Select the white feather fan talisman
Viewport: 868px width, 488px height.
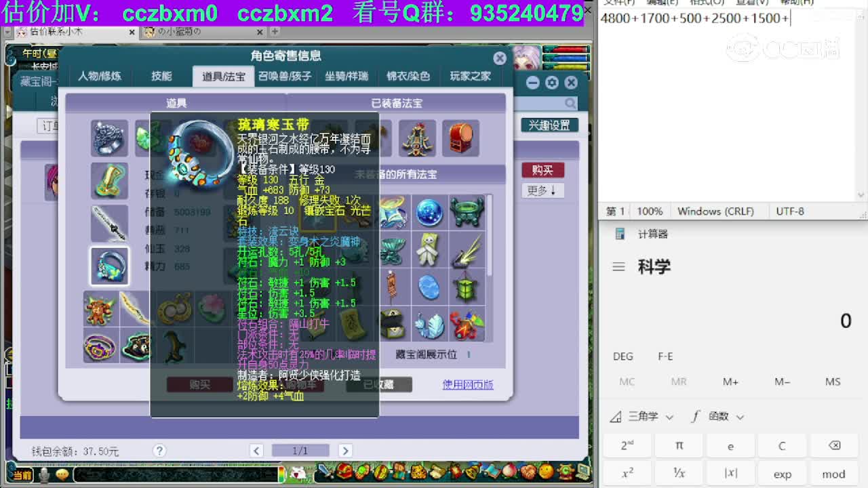pos(429,324)
